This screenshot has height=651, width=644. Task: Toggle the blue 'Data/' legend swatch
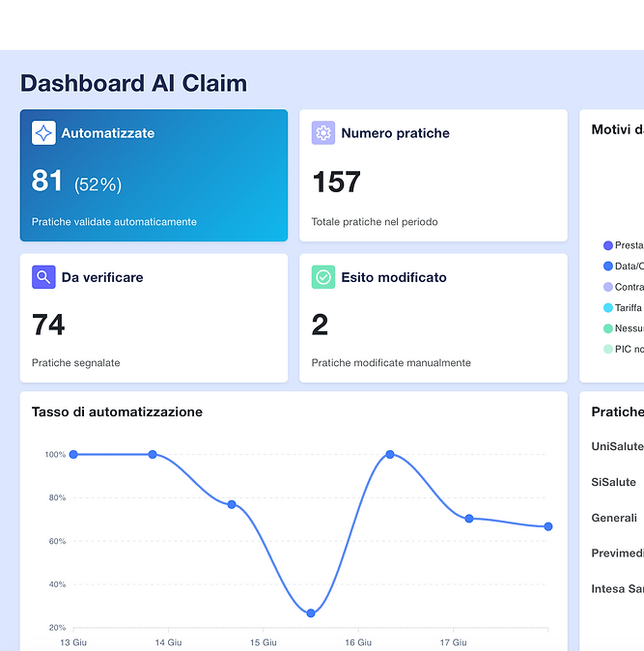coord(608,267)
